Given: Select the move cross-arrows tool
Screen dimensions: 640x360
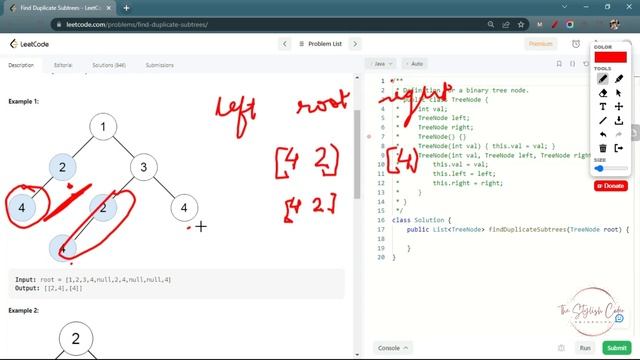Looking at the screenshot, I should click(619, 107).
